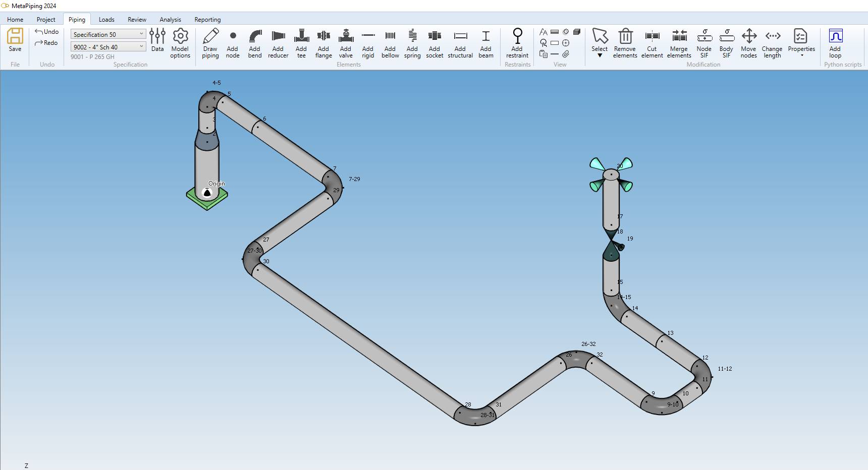Click the bend labeled 28-31
The width and height of the screenshot is (868, 470).
click(x=475, y=415)
